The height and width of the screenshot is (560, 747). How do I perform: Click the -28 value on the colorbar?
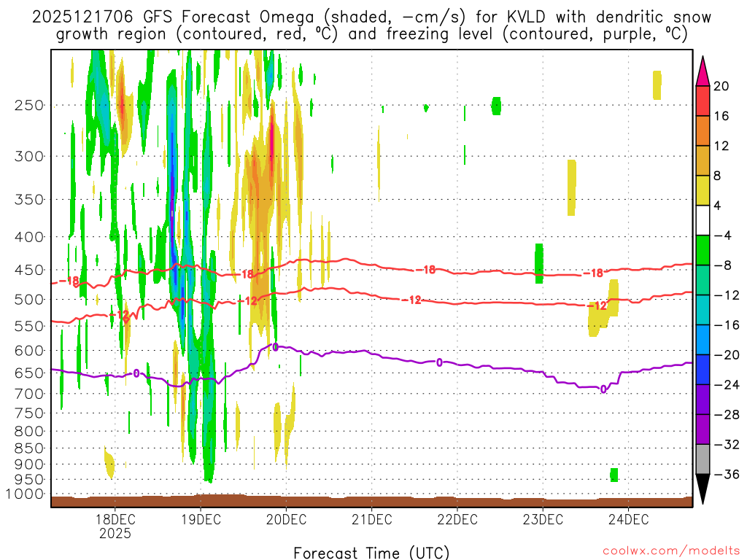pyautogui.click(x=727, y=414)
